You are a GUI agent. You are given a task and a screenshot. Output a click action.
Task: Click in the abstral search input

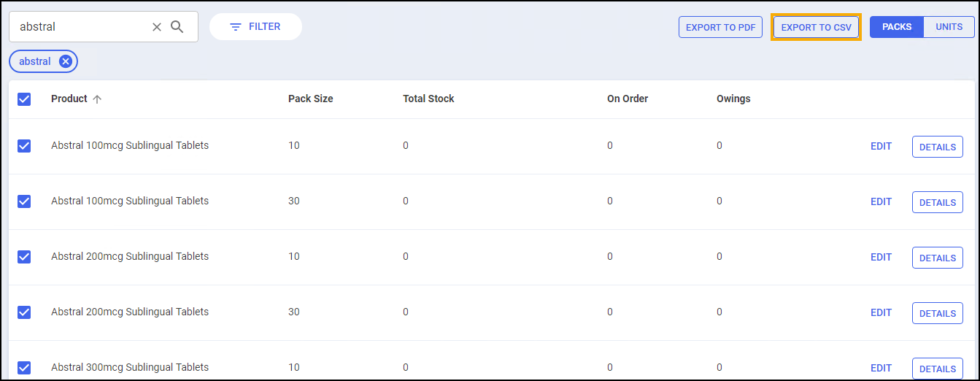[80, 27]
